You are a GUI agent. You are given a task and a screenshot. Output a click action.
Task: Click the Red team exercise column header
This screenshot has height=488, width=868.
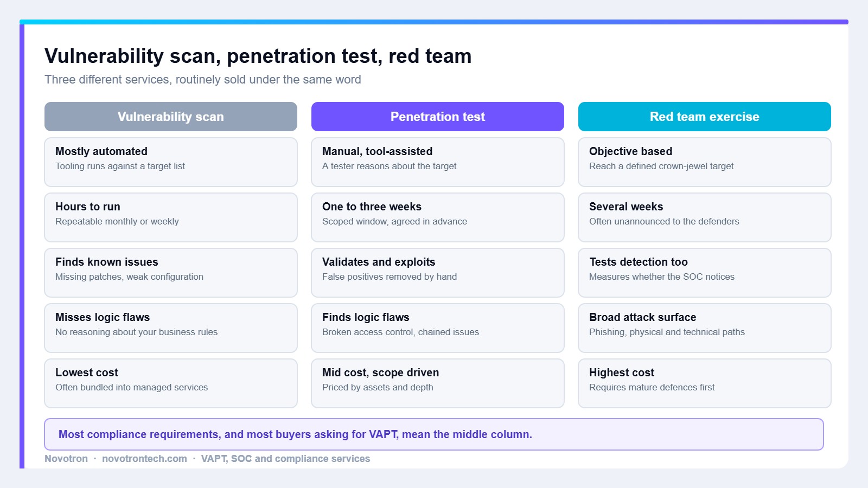(x=705, y=117)
